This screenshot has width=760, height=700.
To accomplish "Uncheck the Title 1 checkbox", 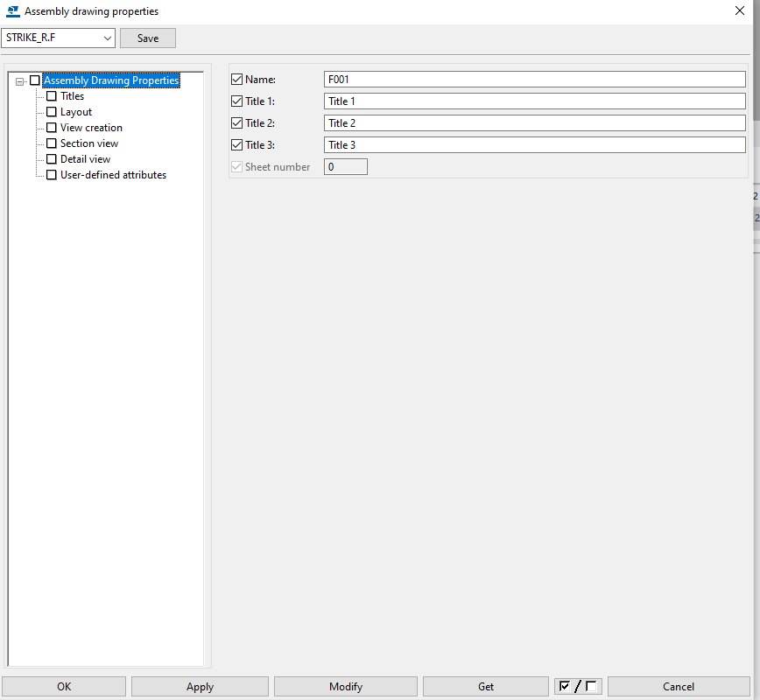I will (236, 101).
